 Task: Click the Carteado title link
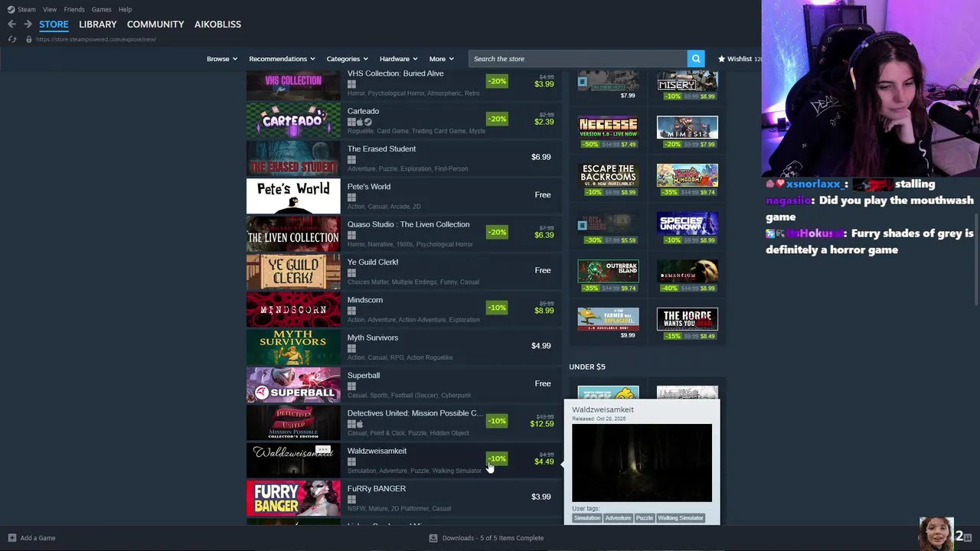point(363,111)
